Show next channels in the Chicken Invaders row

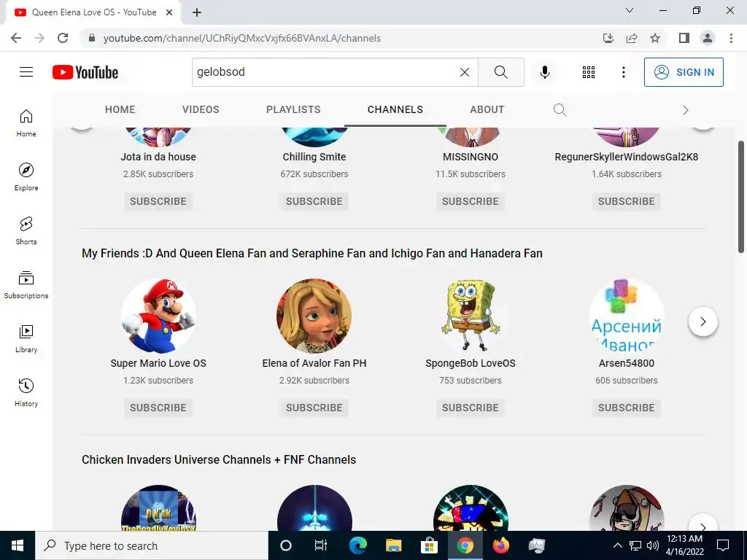(703, 526)
